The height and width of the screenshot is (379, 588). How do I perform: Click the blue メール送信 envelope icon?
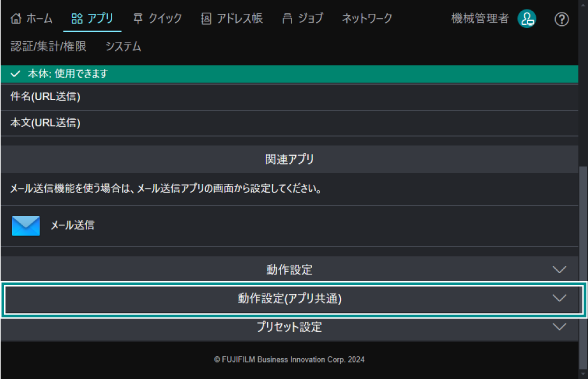click(x=26, y=226)
